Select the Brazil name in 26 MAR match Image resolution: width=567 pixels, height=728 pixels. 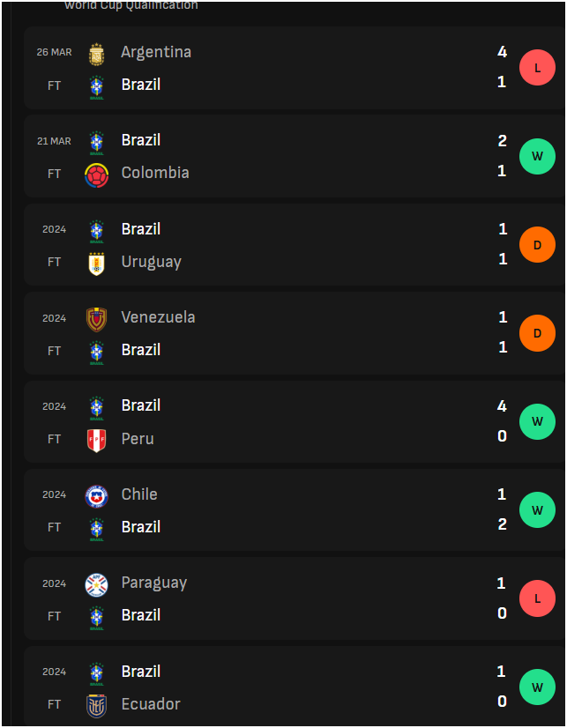tap(141, 85)
